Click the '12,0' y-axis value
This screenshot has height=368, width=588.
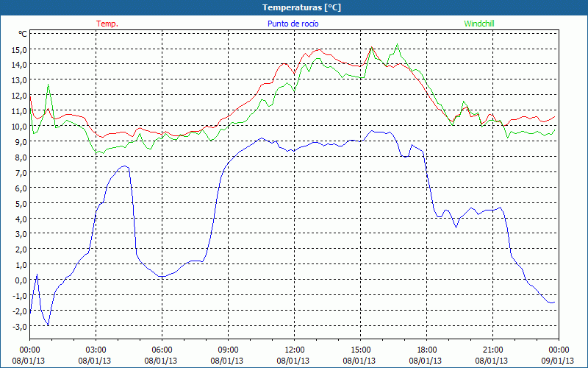(20, 96)
